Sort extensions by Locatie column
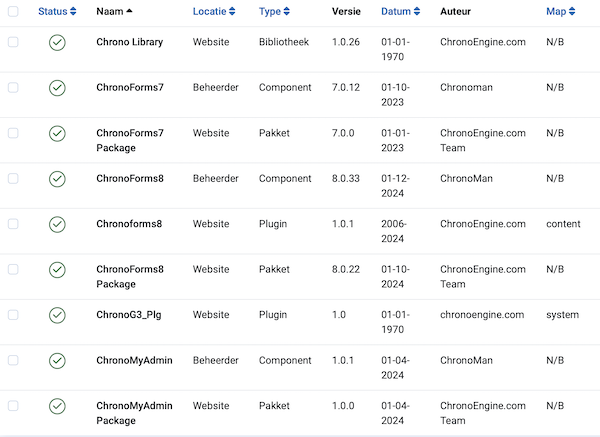The width and height of the screenshot is (600, 437). click(214, 11)
